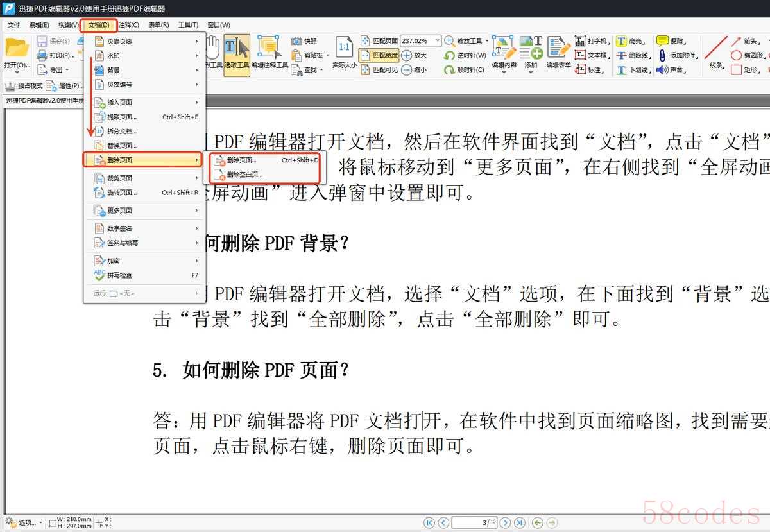Select the 选取工具 text selection tool
This screenshot has width=770, height=532.
pos(236,51)
